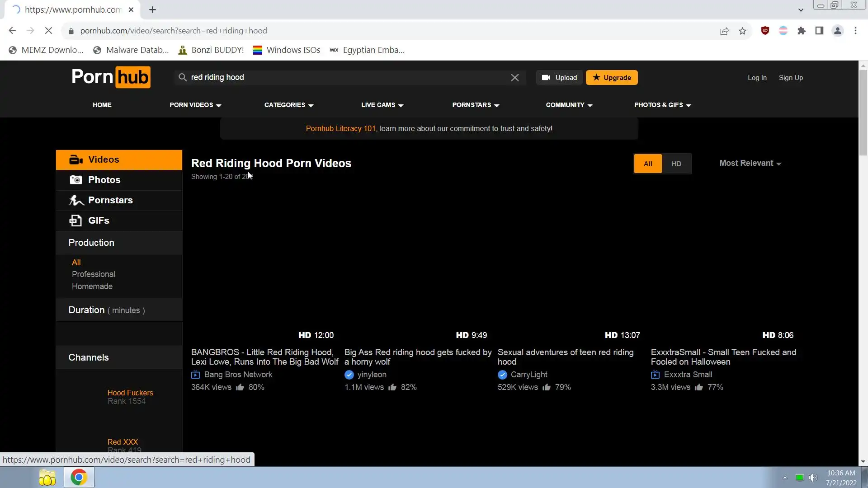Open the Chrome profile avatar icon
Viewport: 868px width, 488px height.
point(837,31)
